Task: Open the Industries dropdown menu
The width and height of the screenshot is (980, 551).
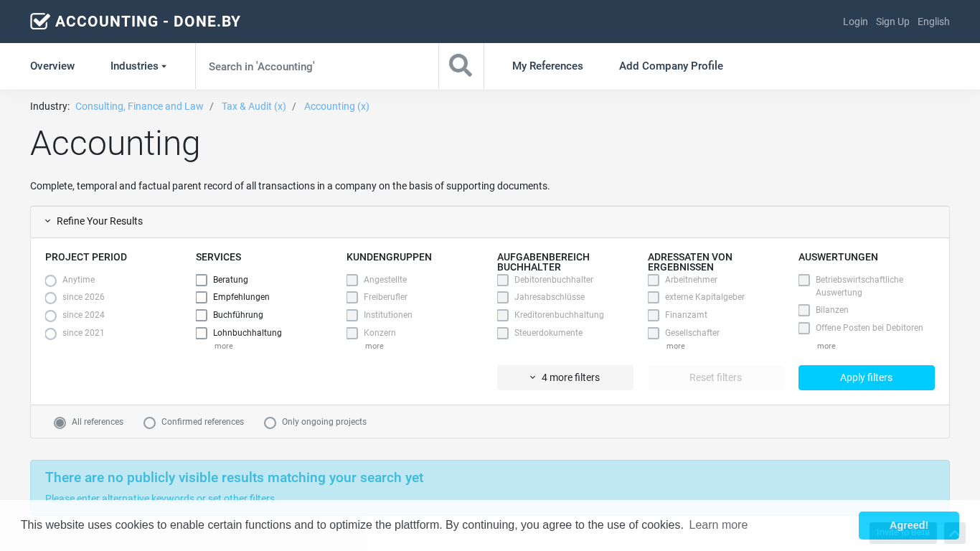Action: [x=138, y=66]
